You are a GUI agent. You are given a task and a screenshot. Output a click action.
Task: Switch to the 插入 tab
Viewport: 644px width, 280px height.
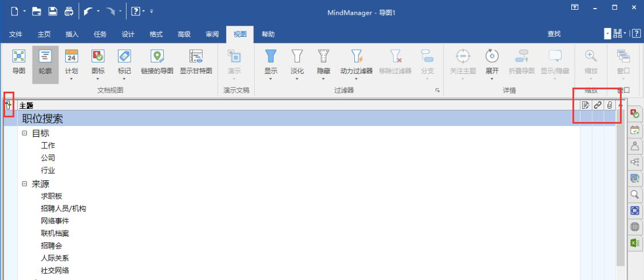pyautogui.click(x=72, y=34)
